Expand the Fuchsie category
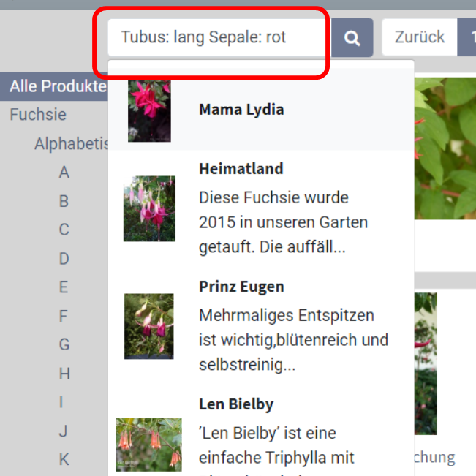 coord(38,115)
